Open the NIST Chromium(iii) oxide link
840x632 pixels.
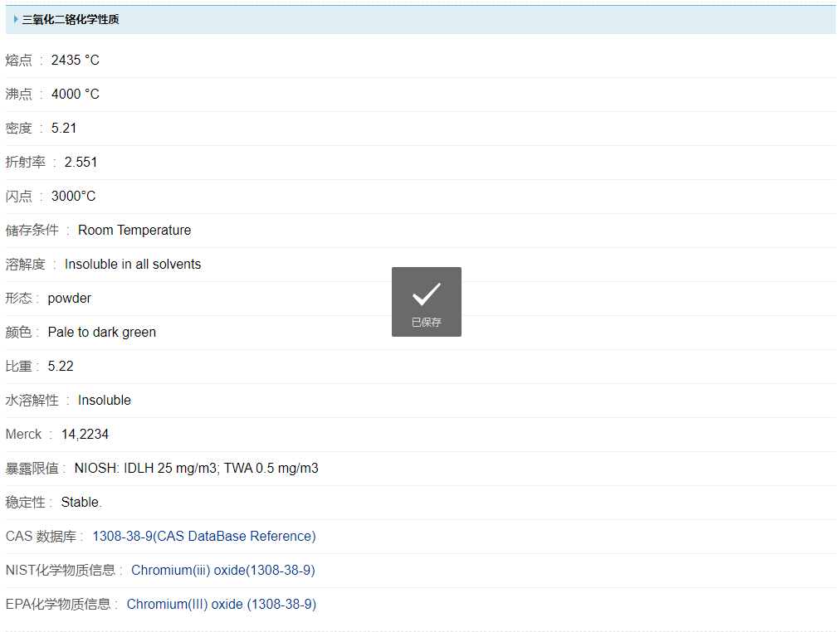pos(222,571)
